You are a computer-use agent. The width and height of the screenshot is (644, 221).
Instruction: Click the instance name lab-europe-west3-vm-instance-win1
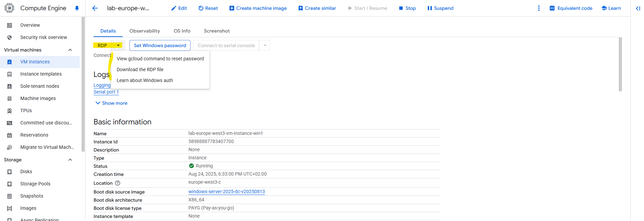[226, 133]
